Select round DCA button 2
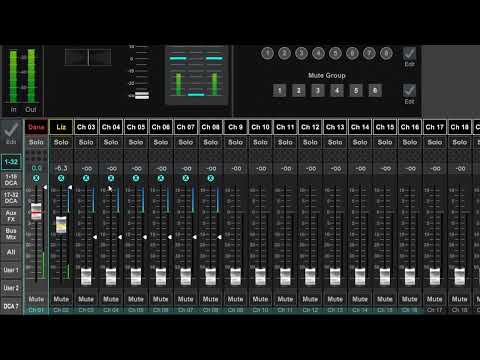480x360 pixels. 284,53
